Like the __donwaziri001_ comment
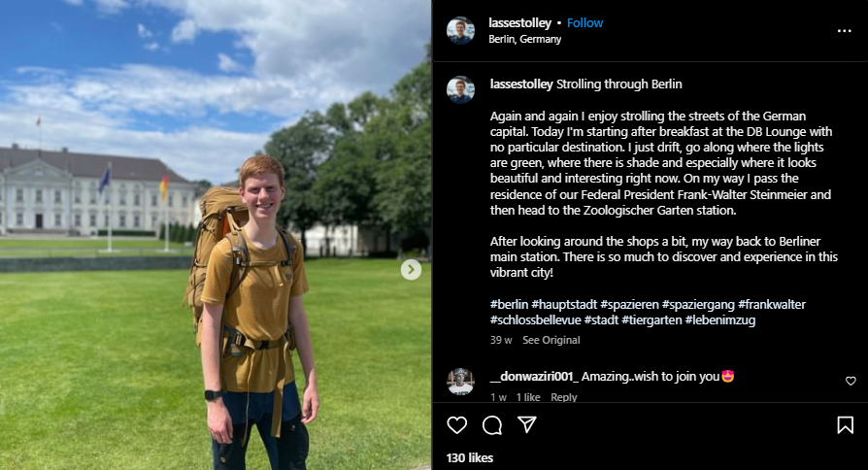 (851, 382)
